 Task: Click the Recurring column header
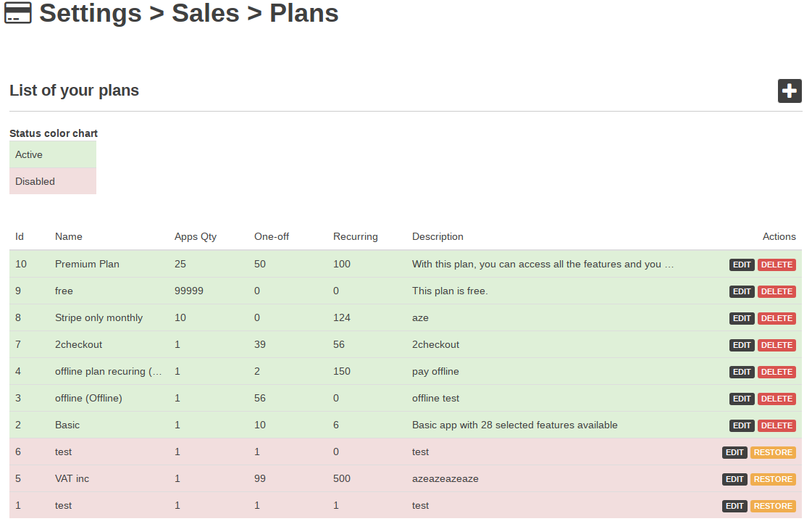point(355,236)
